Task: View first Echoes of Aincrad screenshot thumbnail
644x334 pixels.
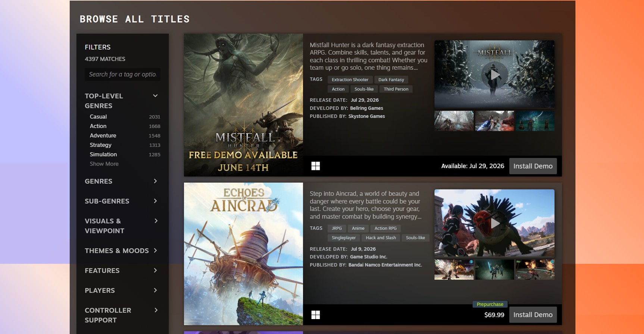Action: coord(454,270)
